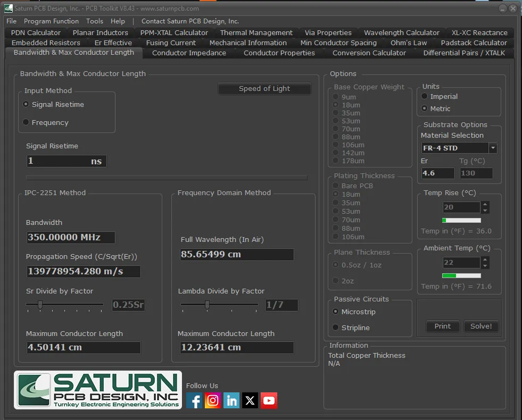Open the XL-XC Reactance tab

point(479,32)
